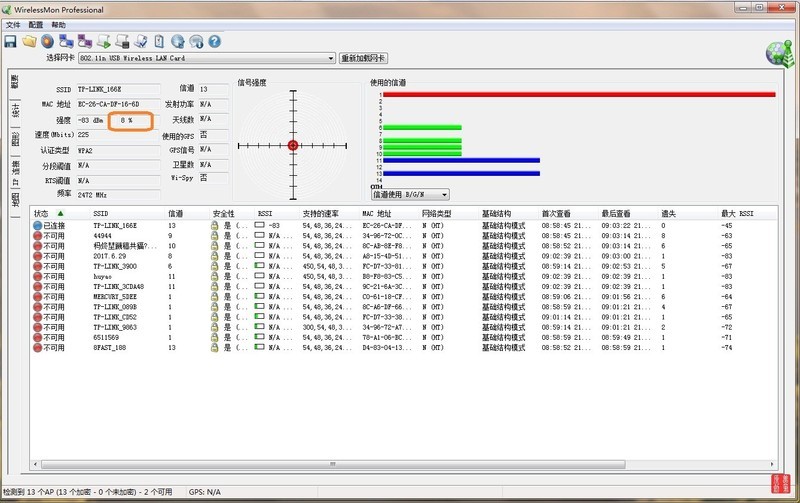Sort by the 支持的速率 column header
Viewport: 800px width, 503px height.
[330, 213]
